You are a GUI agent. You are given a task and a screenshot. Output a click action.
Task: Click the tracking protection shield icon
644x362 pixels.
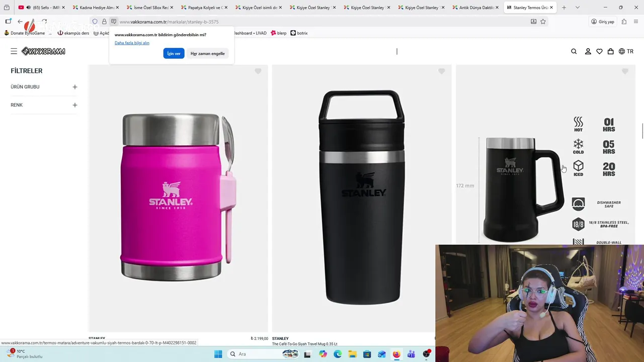pos(95,22)
